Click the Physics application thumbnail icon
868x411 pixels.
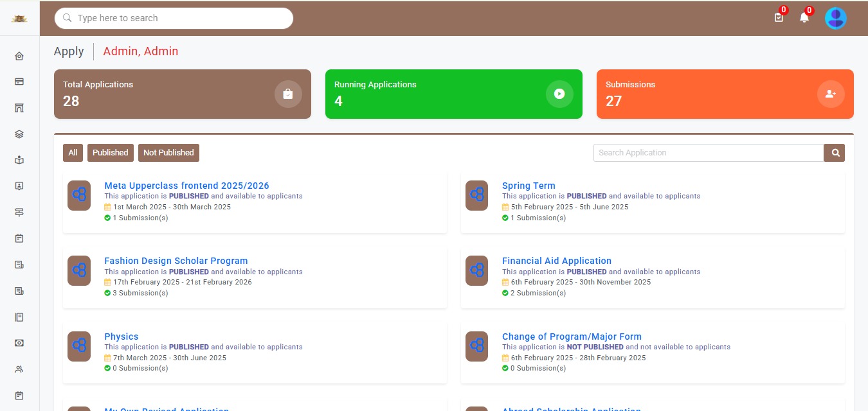(79, 346)
